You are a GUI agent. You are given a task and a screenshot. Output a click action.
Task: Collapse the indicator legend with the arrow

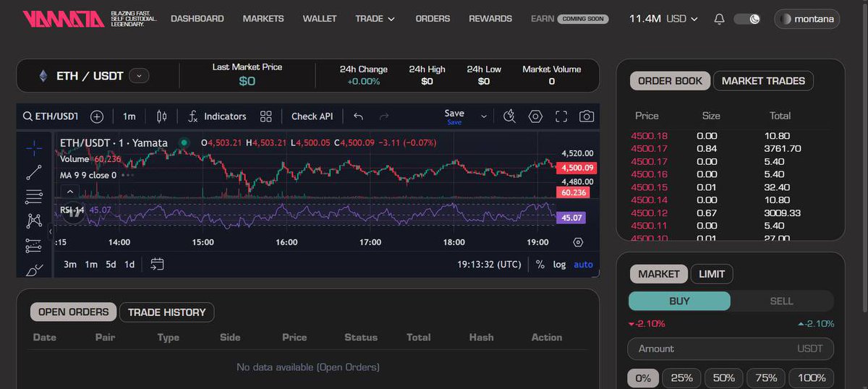tap(69, 192)
